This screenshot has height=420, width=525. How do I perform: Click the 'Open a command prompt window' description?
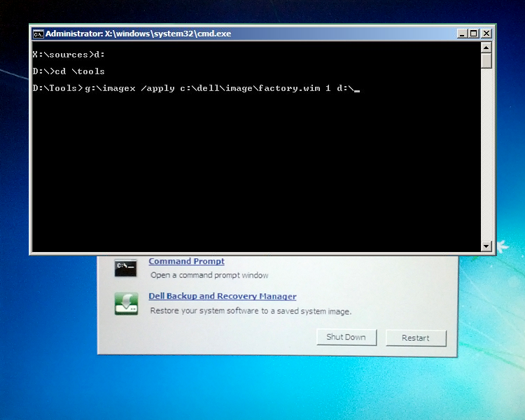pyautogui.click(x=209, y=276)
